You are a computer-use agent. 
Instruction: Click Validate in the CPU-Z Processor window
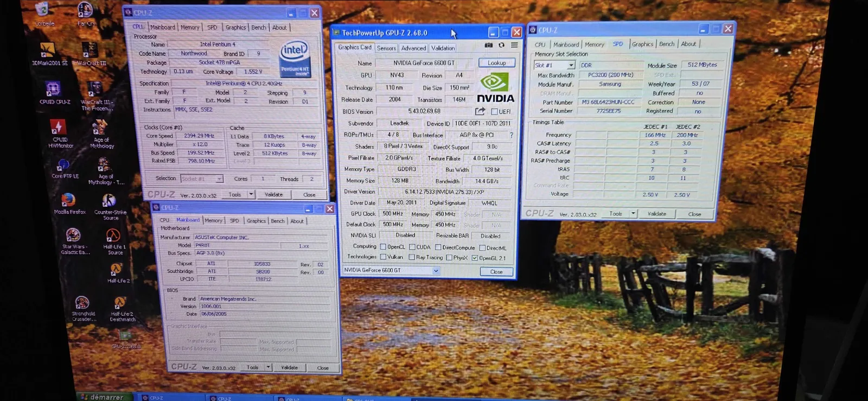273,195
